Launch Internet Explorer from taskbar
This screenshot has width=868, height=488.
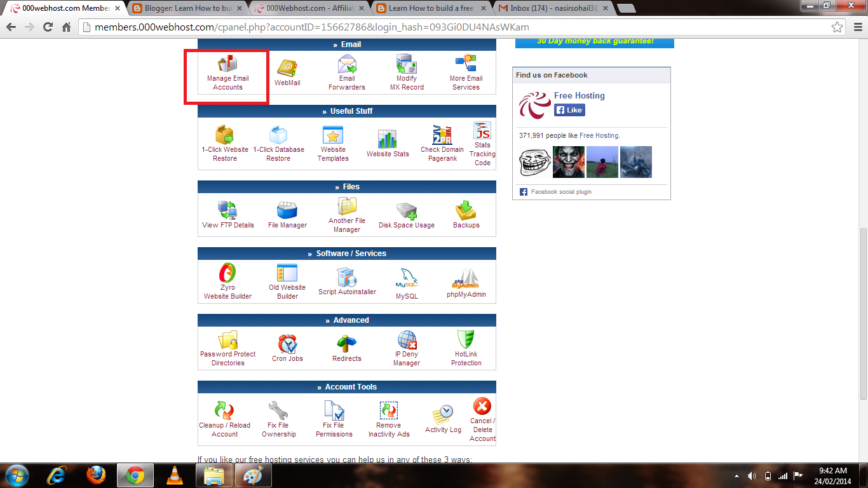point(57,475)
